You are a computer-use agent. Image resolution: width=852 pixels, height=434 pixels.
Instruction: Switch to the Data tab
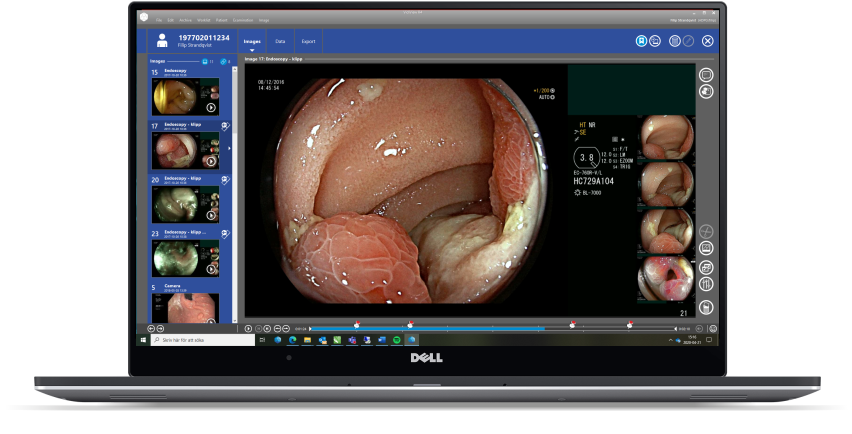point(280,41)
